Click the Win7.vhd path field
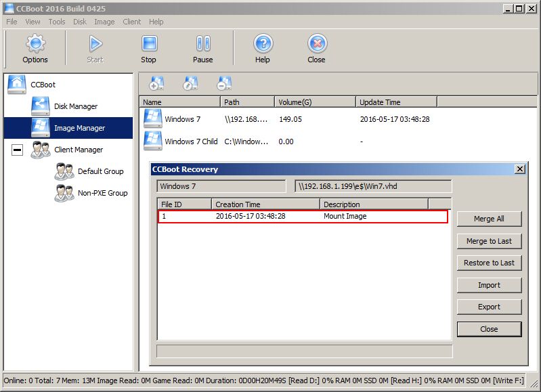The image size is (541, 392). (x=373, y=186)
